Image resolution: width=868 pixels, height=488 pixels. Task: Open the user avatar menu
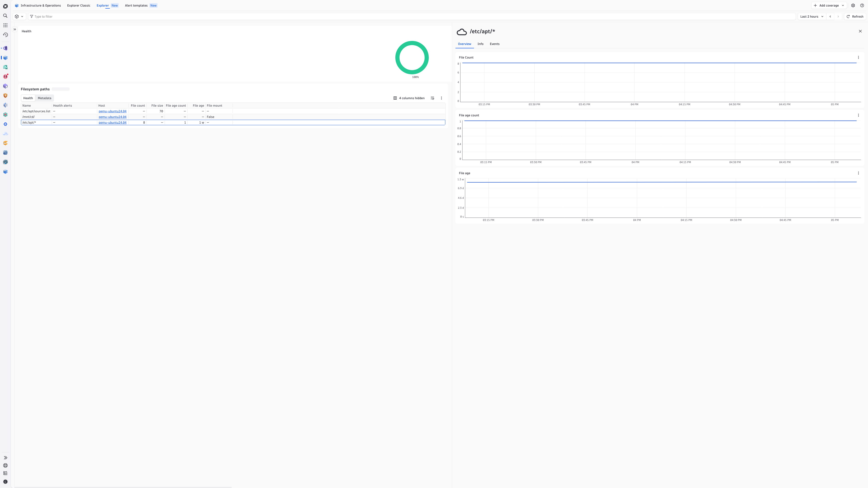pyautogui.click(x=5, y=482)
